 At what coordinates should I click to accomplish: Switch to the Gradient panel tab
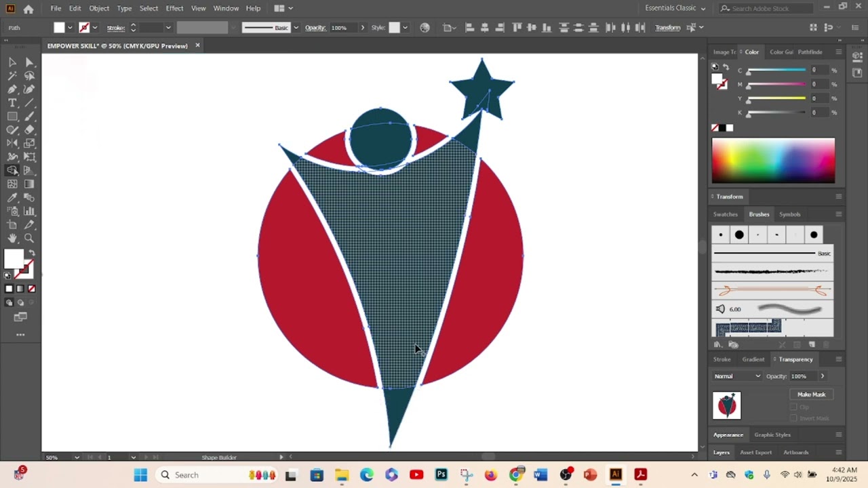pos(753,359)
